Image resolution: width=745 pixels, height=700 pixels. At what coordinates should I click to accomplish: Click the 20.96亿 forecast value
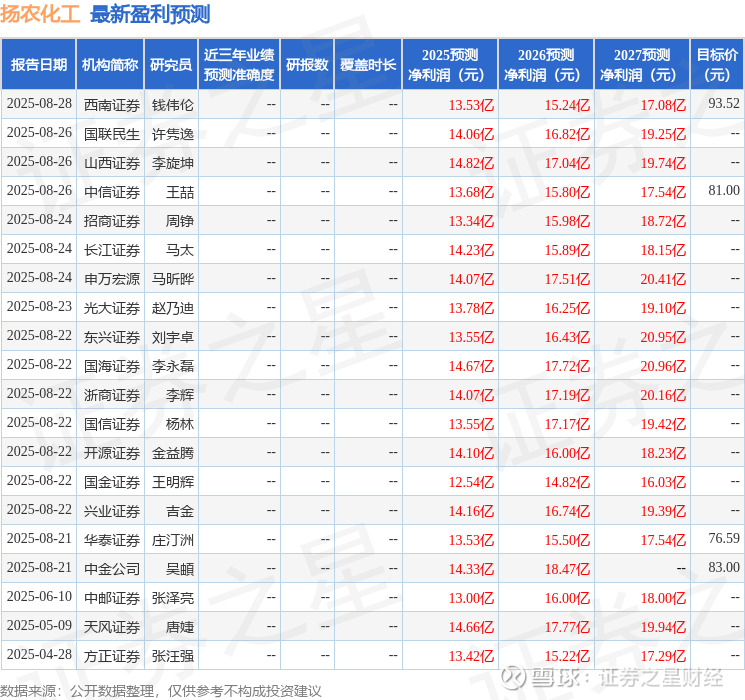point(663,366)
